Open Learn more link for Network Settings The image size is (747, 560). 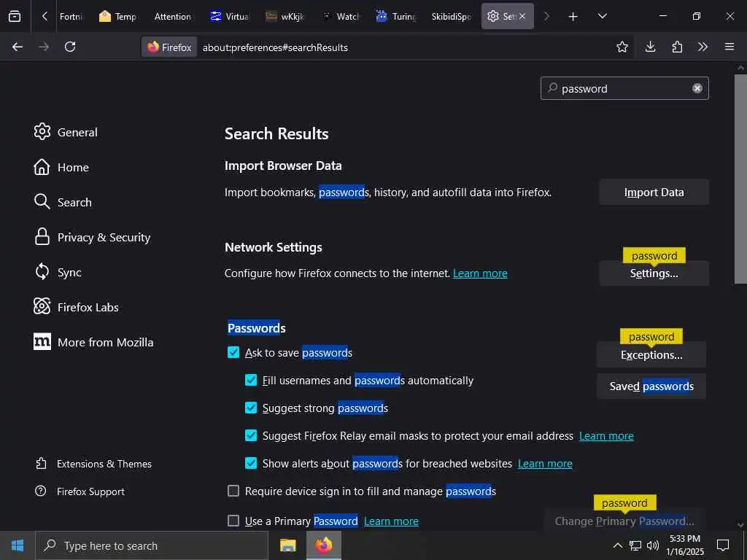pos(480,273)
